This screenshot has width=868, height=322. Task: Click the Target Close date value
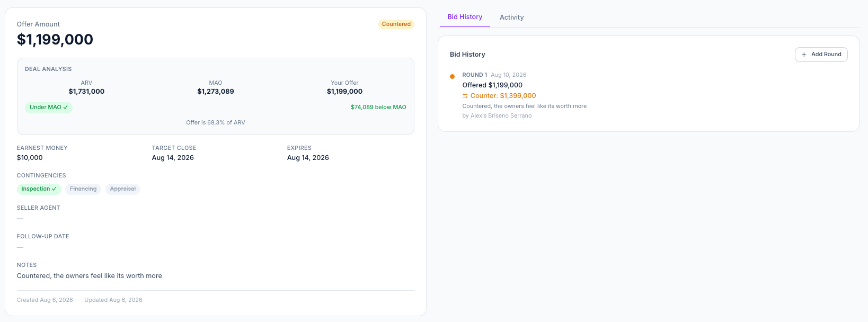coord(173,158)
